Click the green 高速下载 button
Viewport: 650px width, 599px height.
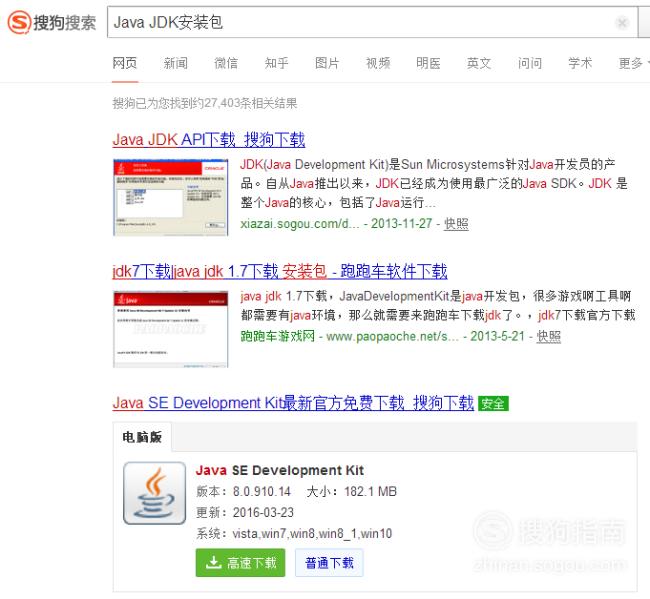point(240,563)
